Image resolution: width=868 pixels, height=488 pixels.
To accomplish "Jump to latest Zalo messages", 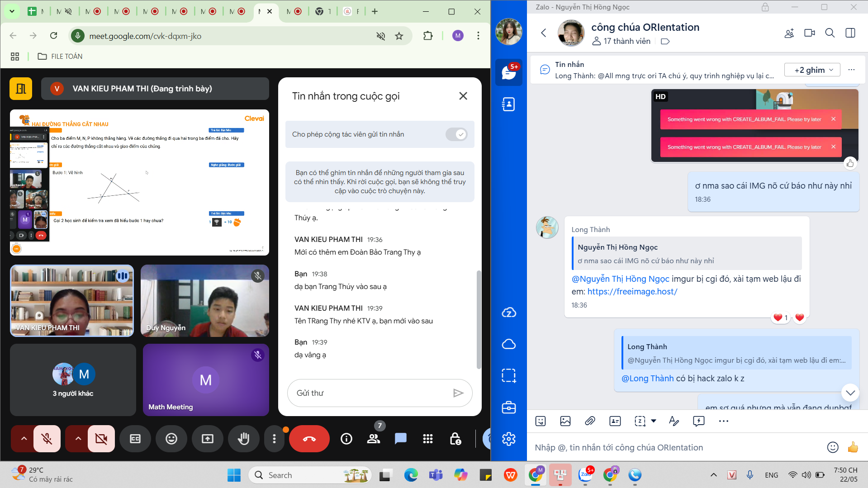I will 850,393.
